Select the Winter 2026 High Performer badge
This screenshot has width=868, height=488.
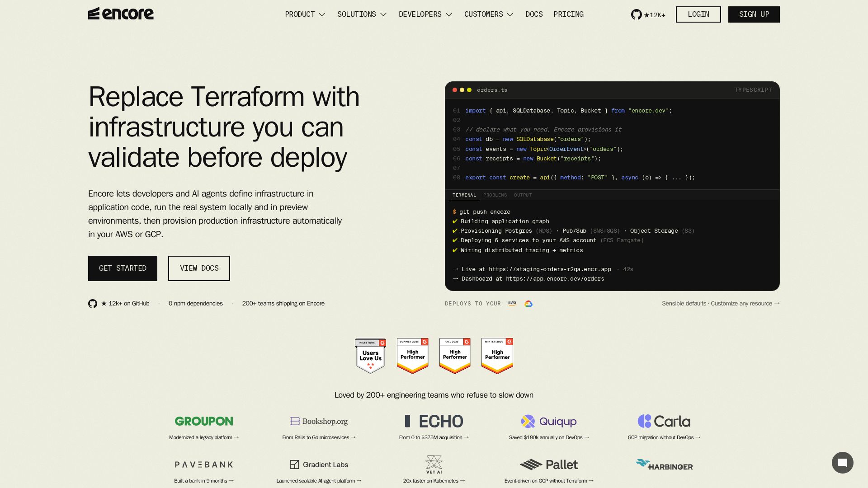(497, 356)
